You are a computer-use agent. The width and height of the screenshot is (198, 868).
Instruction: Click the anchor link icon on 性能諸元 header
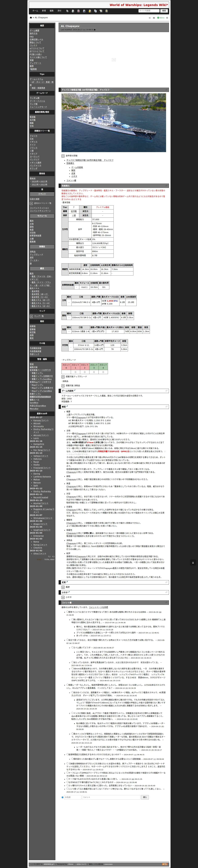tap(166, 186)
